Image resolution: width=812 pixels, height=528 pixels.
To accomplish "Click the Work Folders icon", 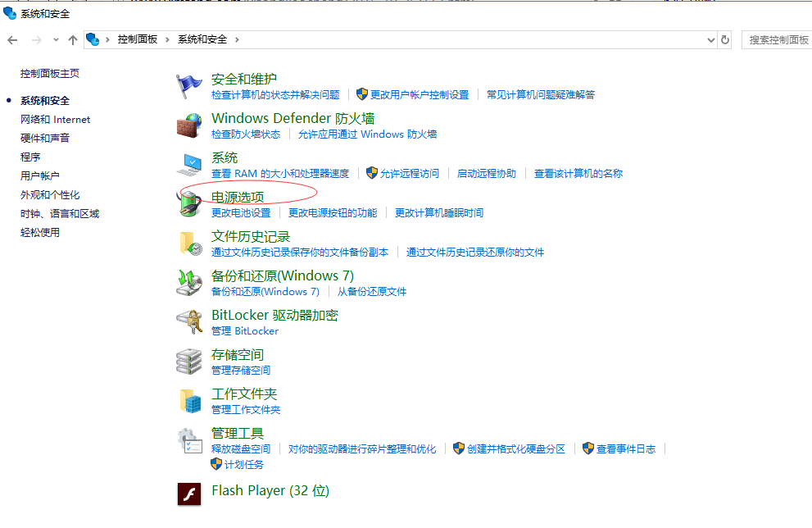I will pos(189,401).
